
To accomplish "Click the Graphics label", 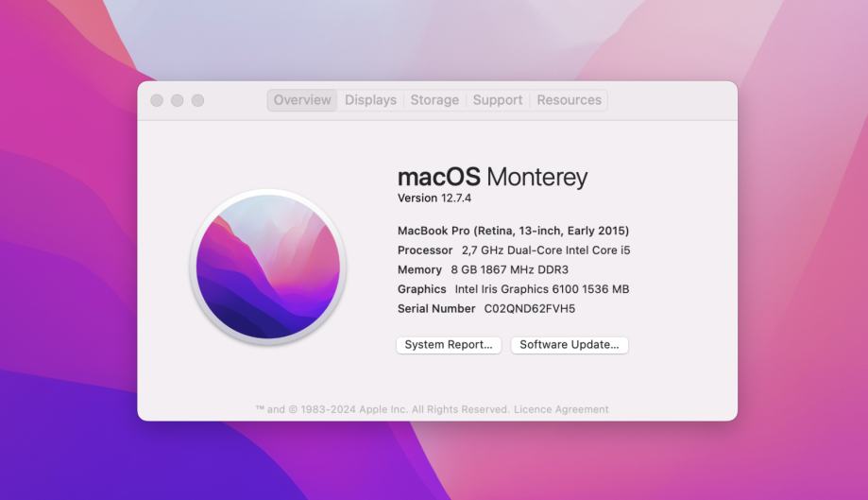I will point(422,289).
